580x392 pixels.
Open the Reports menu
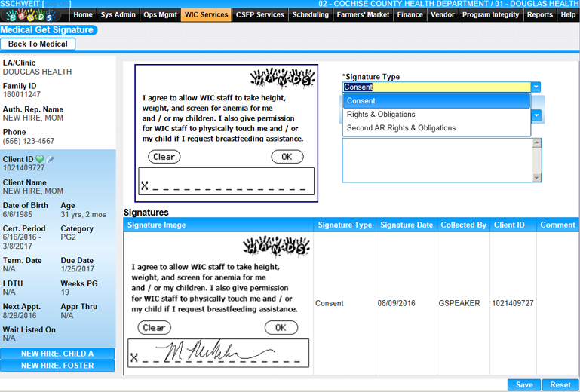pyautogui.click(x=539, y=14)
